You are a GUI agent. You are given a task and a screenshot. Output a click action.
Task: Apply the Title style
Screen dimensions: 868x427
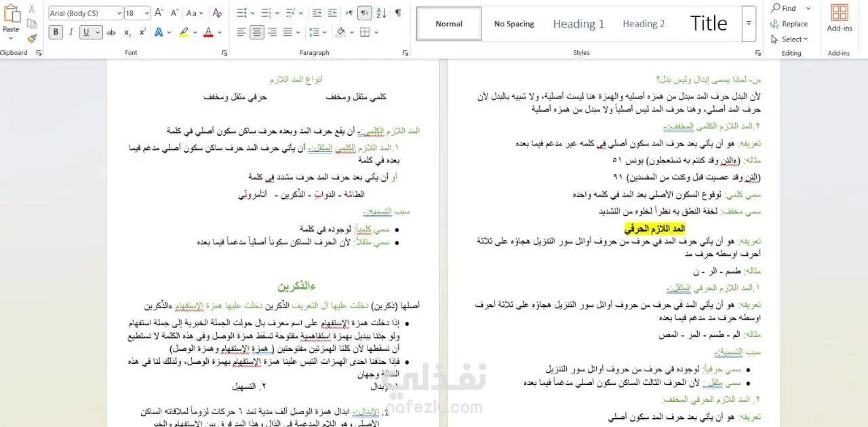(709, 24)
